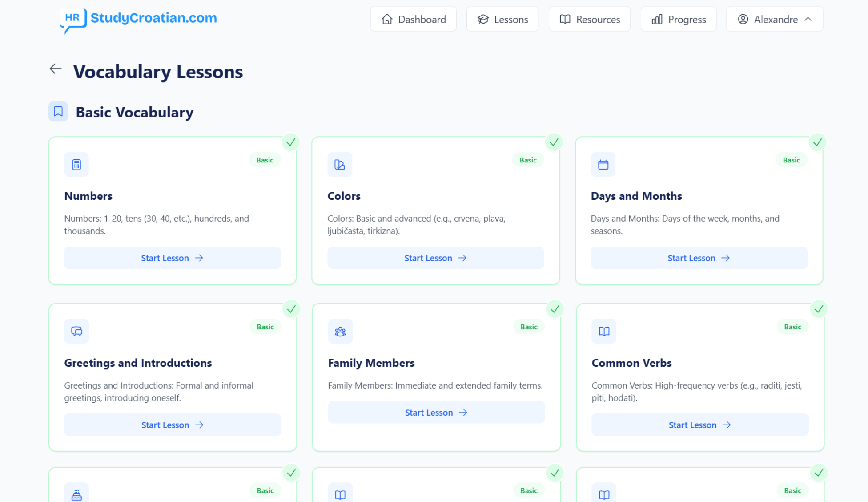
Task: Click the Colors card title
Action: coord(344,196)
